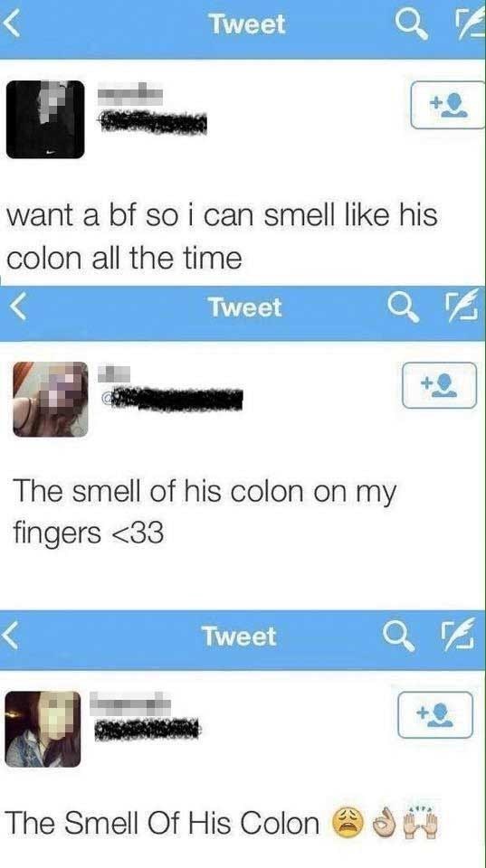This screenshot has height=868, width=486.
Task: Tap the back arrow in the first tweet header
Action: [x=11, y=25]
